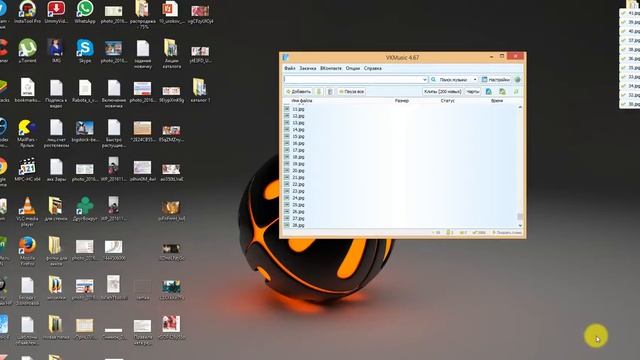640x360 pixels.
Task: Select 11.jpg in the download list
Action: coord(298,109)
